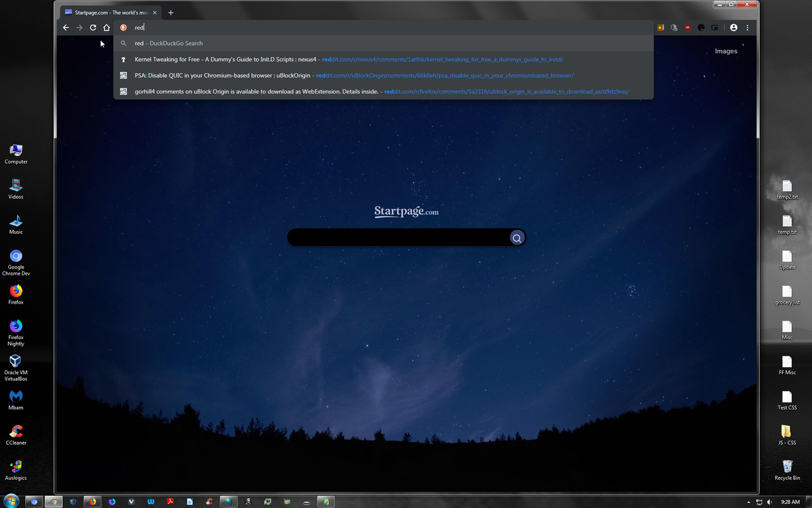
Task: Select the JS - CSS desktop folder
Action: 787,436
